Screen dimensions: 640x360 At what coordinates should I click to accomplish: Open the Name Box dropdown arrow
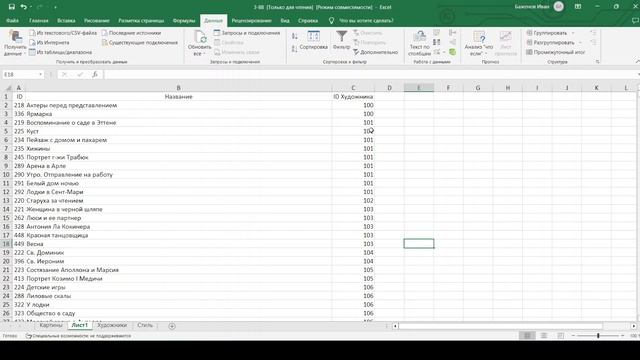[x=40, y=74]
